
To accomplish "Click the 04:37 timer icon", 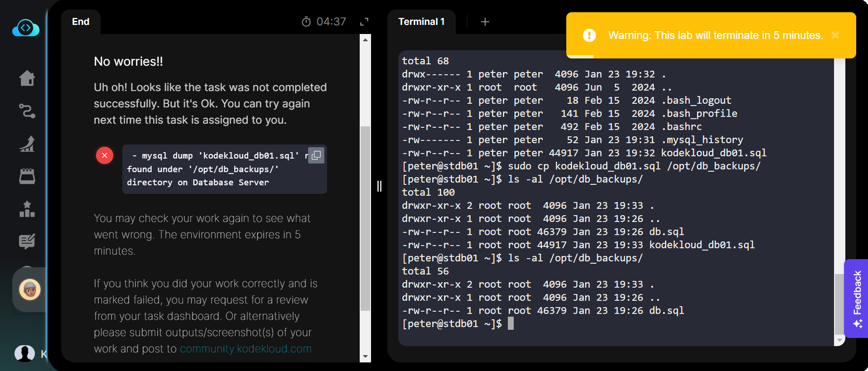I will pos(306,22).
